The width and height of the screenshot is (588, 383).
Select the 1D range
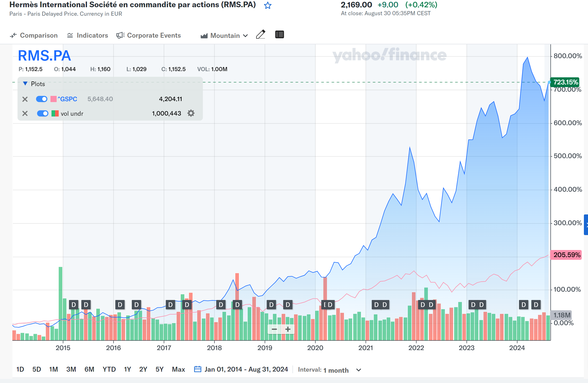[20, 369]
